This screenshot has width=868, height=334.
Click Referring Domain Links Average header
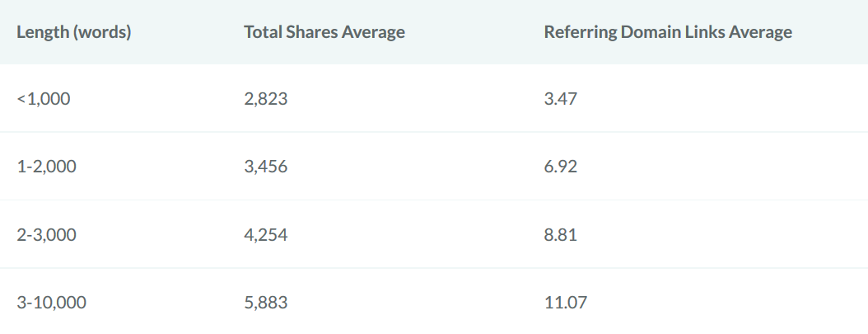pyautogui.click(x=668, y=32)
